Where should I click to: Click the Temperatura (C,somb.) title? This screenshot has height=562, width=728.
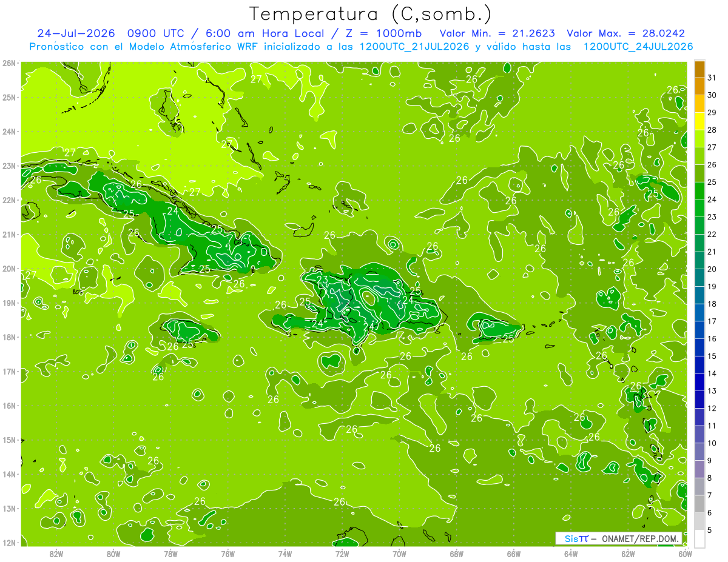(x=371, y=14)
